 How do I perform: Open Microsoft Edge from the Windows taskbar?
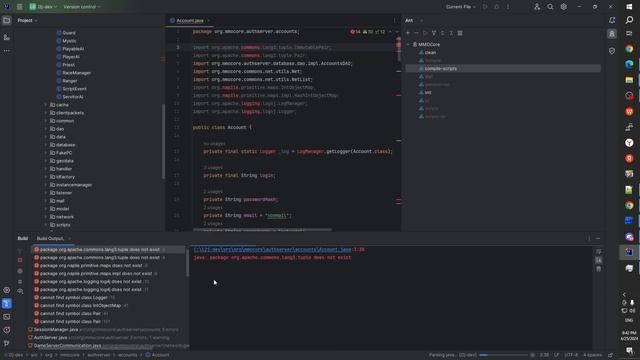point(629,64)
